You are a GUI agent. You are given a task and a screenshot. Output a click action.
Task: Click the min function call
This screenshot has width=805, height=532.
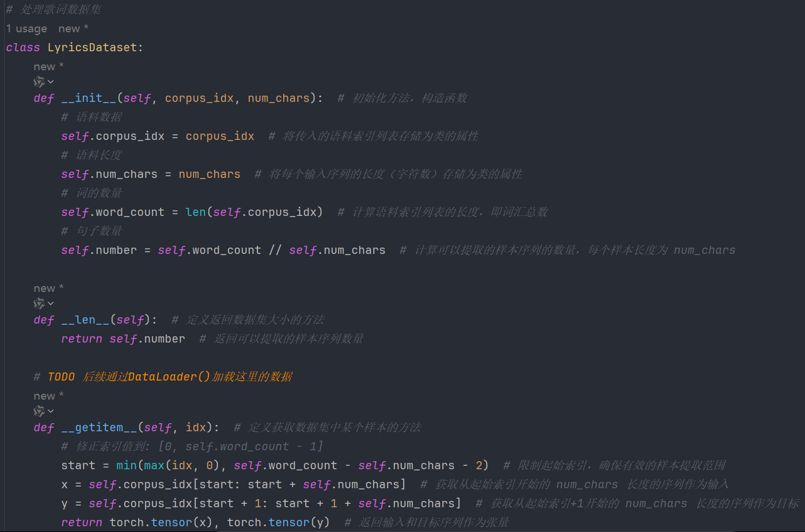pos(127,466)
